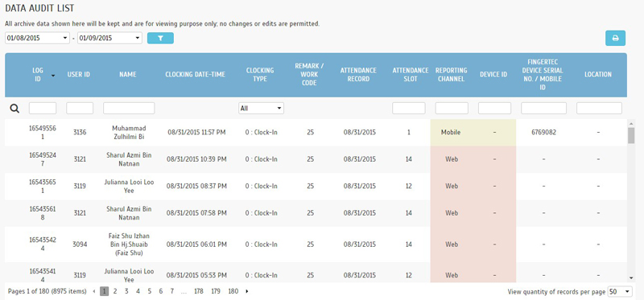Click the DEVICE ID column header
The width and height of the screenshot is (644, 300).
pos(493,75)
